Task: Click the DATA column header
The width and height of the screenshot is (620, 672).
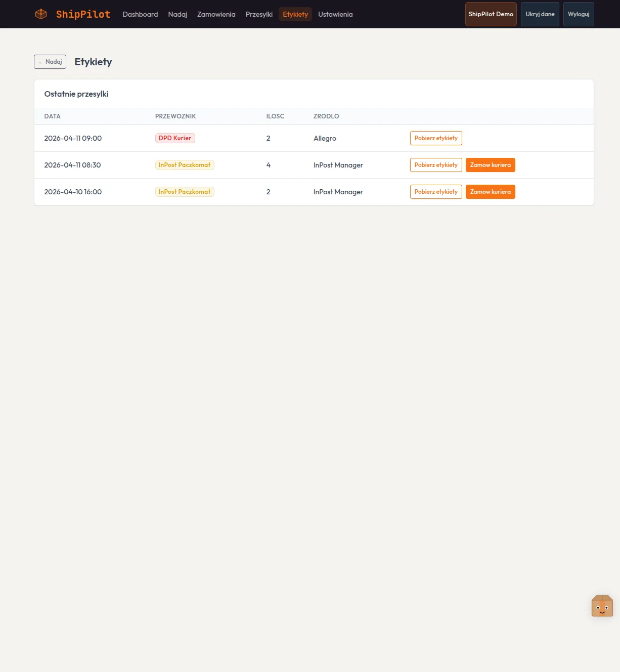Action: [x=52, y=116]
